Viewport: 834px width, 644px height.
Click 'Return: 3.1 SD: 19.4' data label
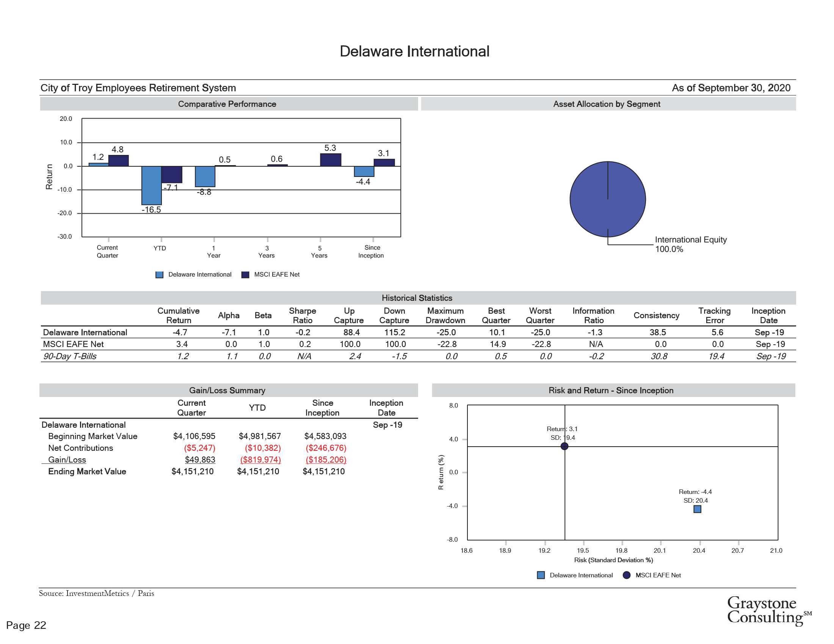click(x=562, y=433)
